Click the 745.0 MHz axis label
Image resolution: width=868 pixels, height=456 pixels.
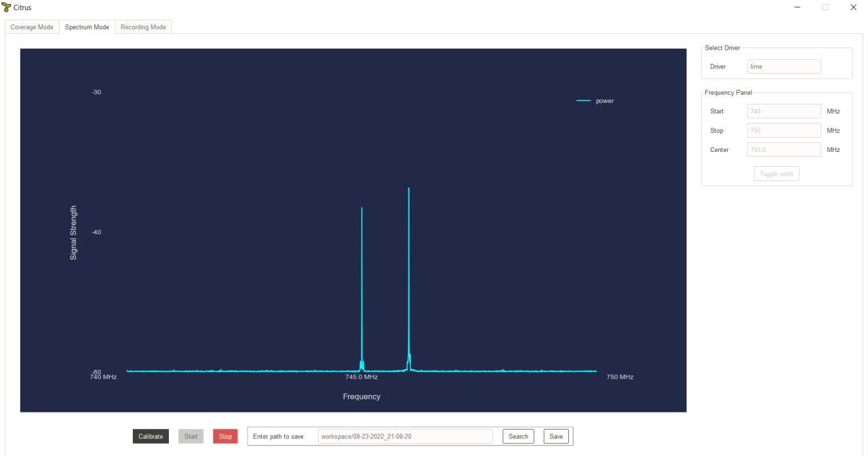click(x=361, y=377)
